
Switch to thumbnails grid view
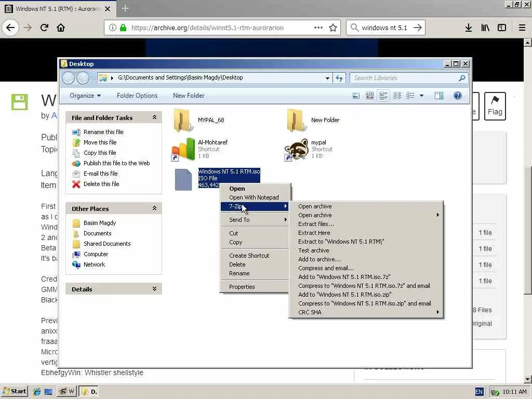(370, 96)
